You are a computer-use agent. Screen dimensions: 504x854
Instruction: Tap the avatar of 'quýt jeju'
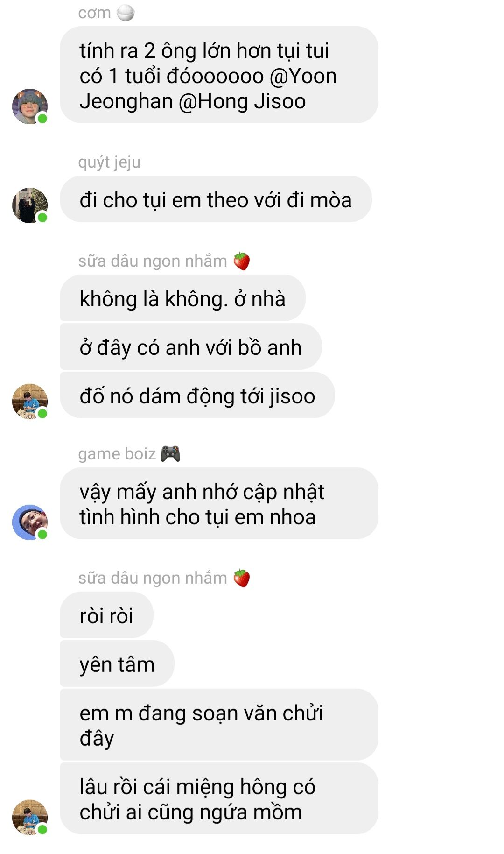tap(30, 205)
